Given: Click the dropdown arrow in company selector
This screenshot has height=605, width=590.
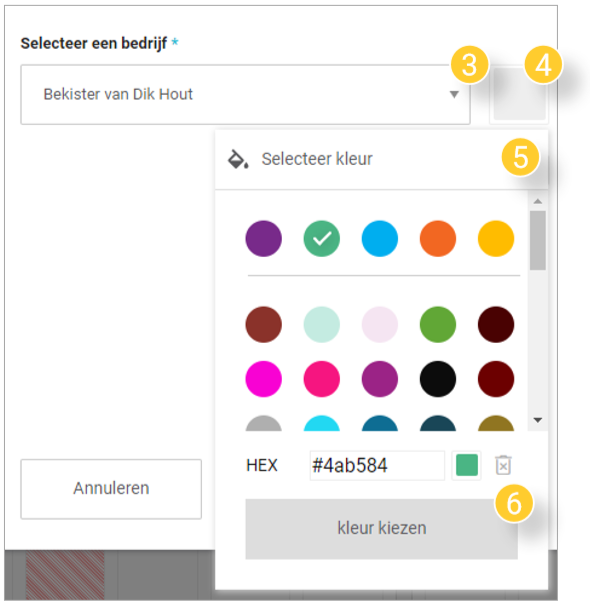Looking at the screenshot, I should point(454,95).
